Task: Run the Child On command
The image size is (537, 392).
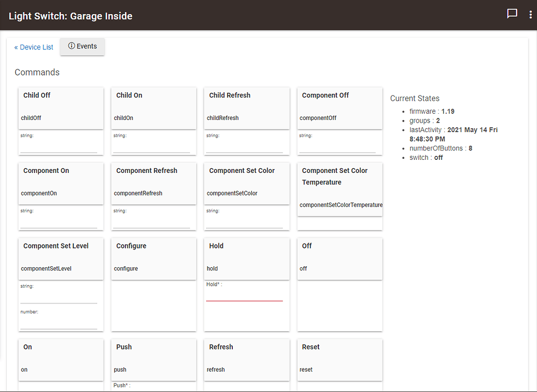Action: point(153,107)
